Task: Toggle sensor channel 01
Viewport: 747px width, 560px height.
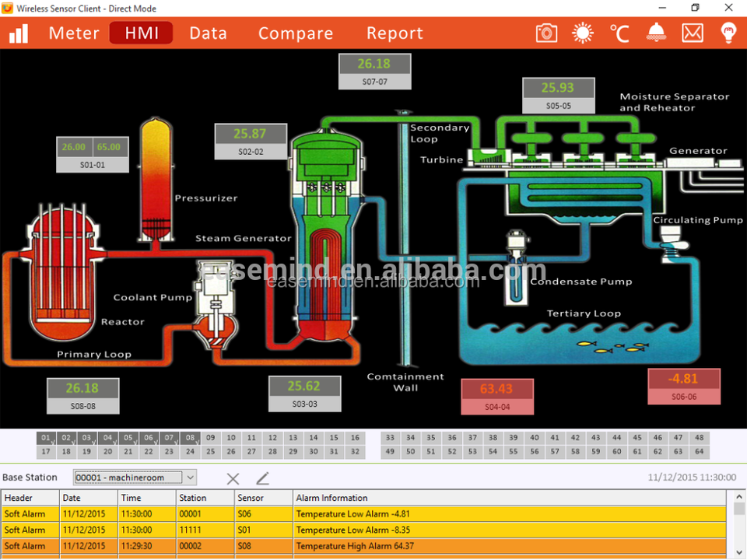Action: tap(46, 438)
